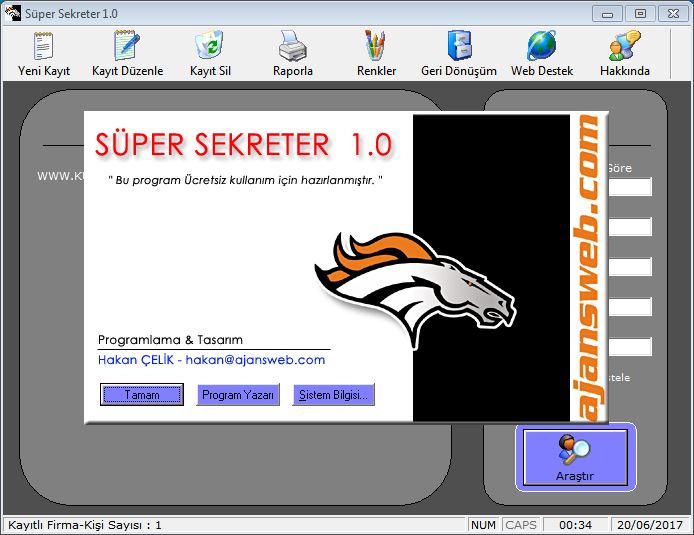Click NUM indicator in status bar
The image size is (694, 535).
click(x=483, y=525)
